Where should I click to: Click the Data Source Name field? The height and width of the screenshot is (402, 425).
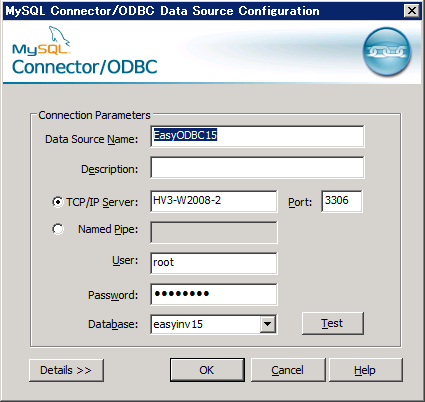point(257,136)
